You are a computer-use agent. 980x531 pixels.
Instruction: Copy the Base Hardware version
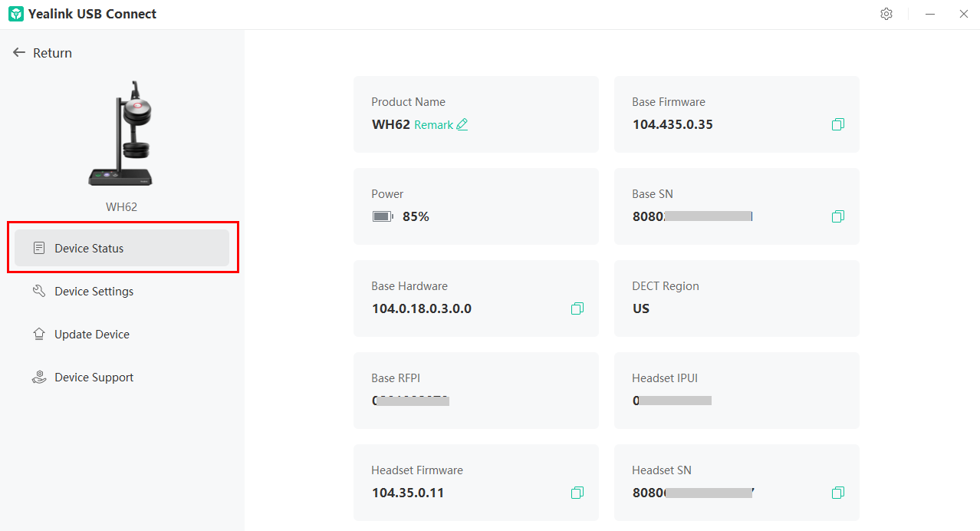pyautogui.click(x=577, y=308)
